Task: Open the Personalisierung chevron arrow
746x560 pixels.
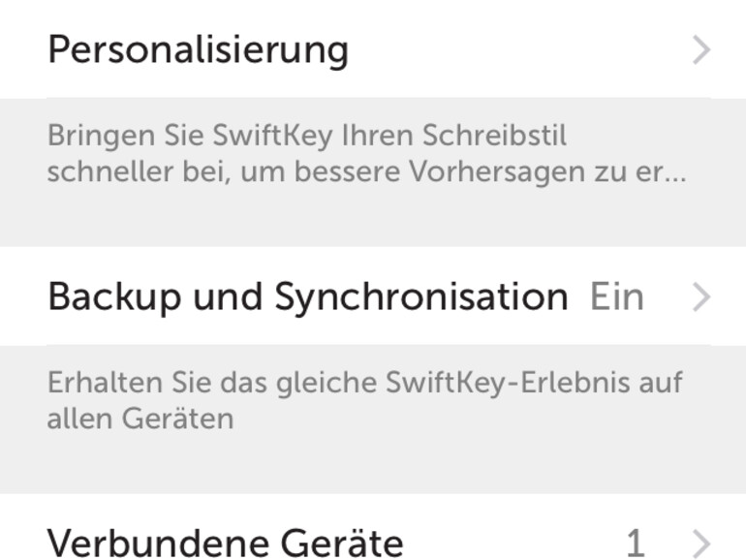Action: pyautogui.click(x=701, y=50)
